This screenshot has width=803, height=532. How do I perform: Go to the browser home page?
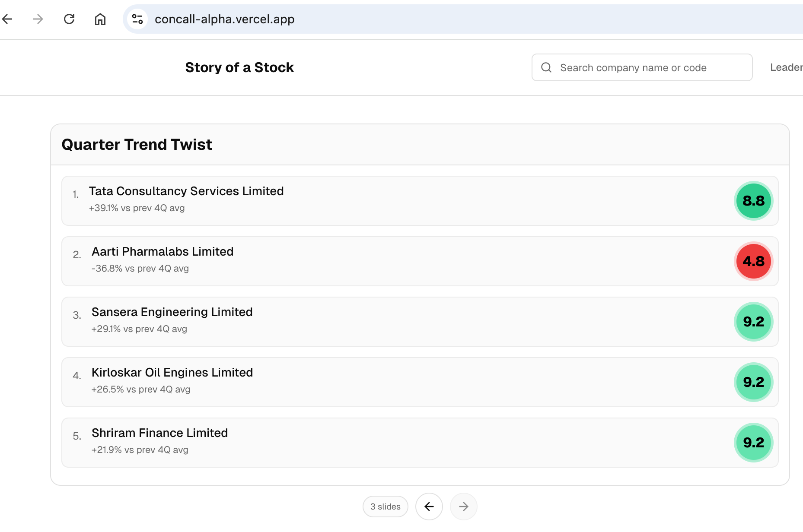(100, 19)
